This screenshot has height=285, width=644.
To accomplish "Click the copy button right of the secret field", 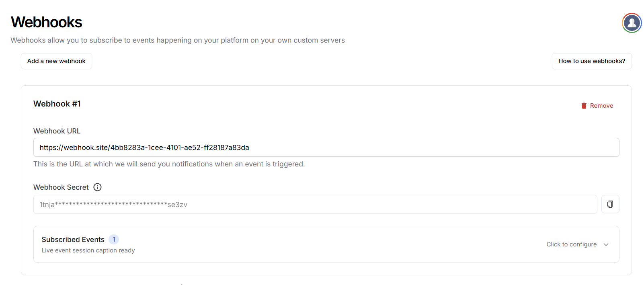I will [610, 204].
